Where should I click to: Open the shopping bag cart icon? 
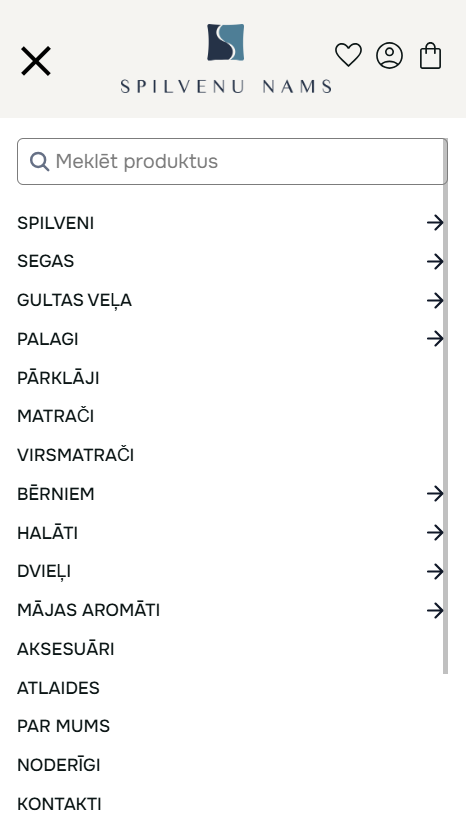point(431,56)
